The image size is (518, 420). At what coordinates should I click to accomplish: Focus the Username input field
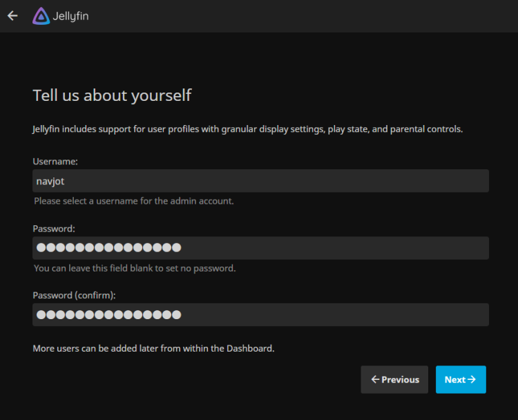(x=260, y=181)
